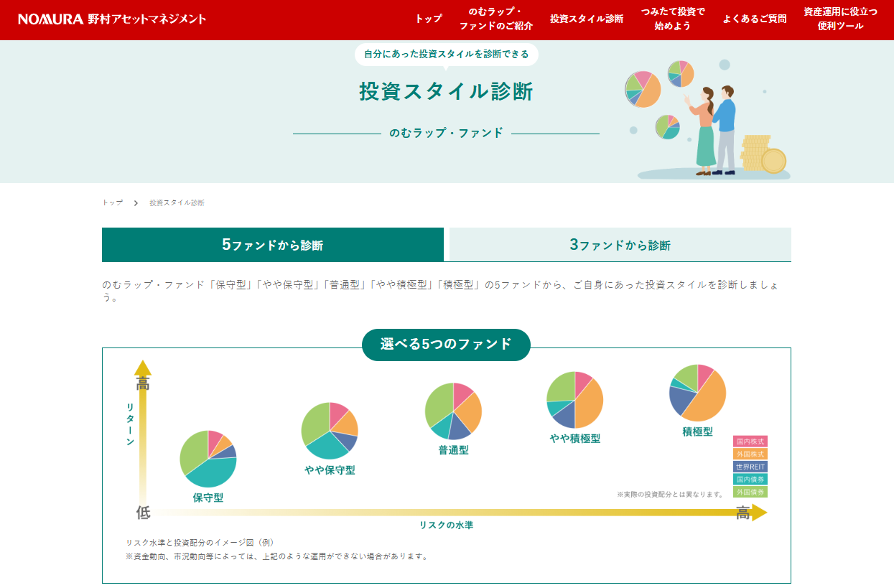Click the 自分にあった投資スタイルを診断できる speech bubble
The width and height of the screenshot is (894, 588).
coord(446,55)
